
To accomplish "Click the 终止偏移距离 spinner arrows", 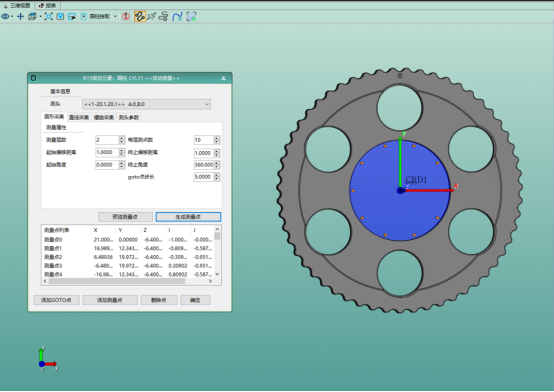I will click(x=217, y=153).
